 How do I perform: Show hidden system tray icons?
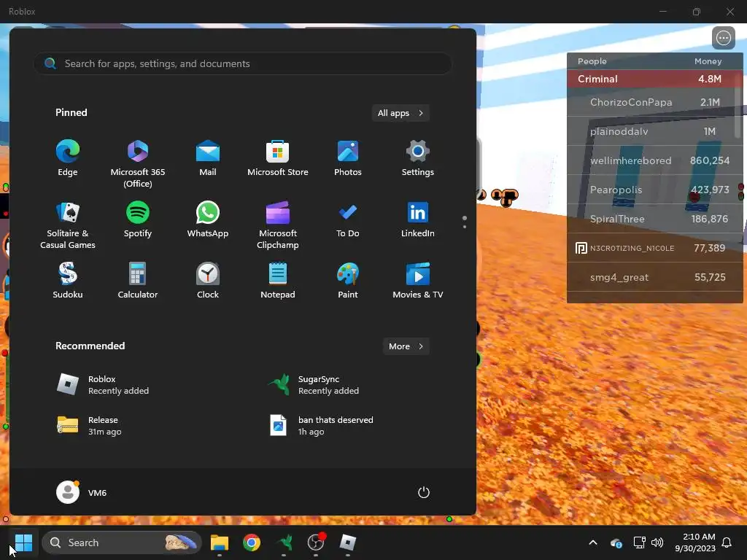[593, 542]
